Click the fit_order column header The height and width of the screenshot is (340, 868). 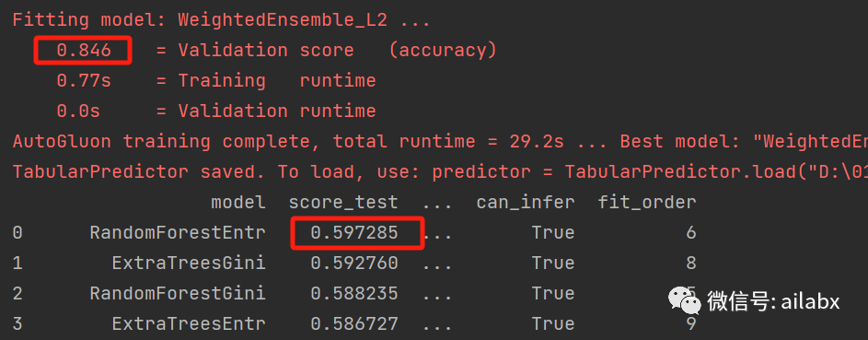pos(647,203)
